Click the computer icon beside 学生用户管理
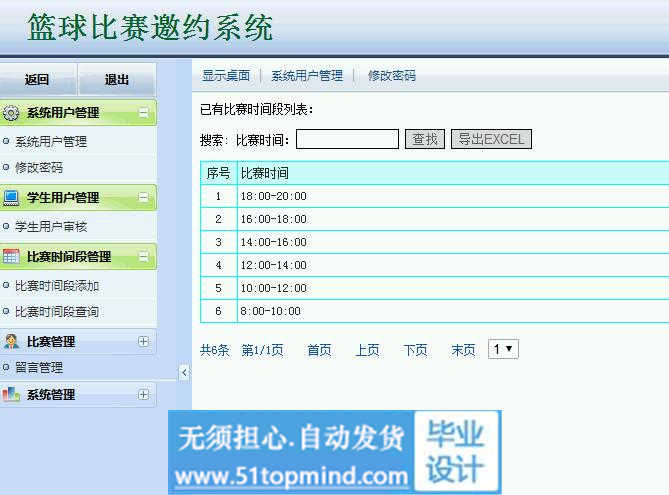This screenshot has width=669, height=495. pyautogui.click(x=12, y=198)
